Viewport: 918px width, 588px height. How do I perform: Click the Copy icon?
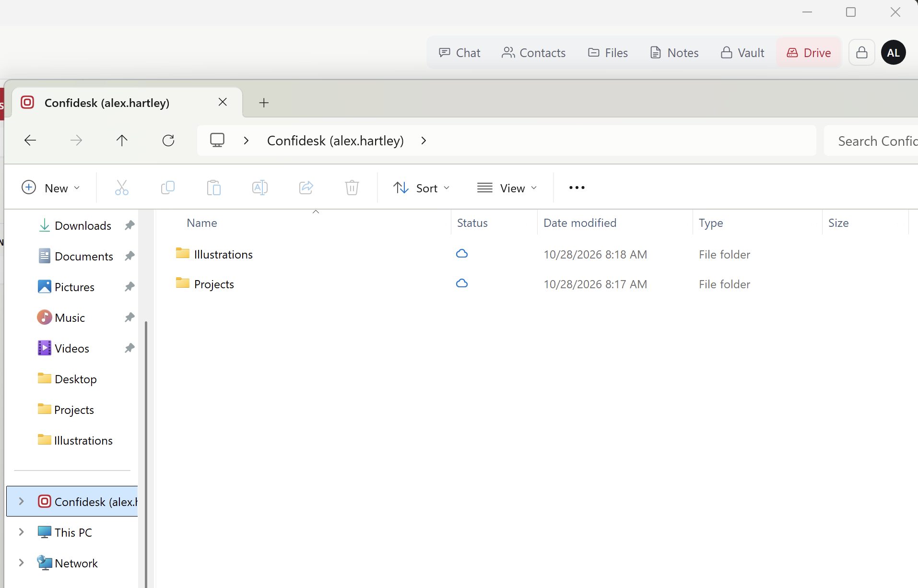[168, 188]
